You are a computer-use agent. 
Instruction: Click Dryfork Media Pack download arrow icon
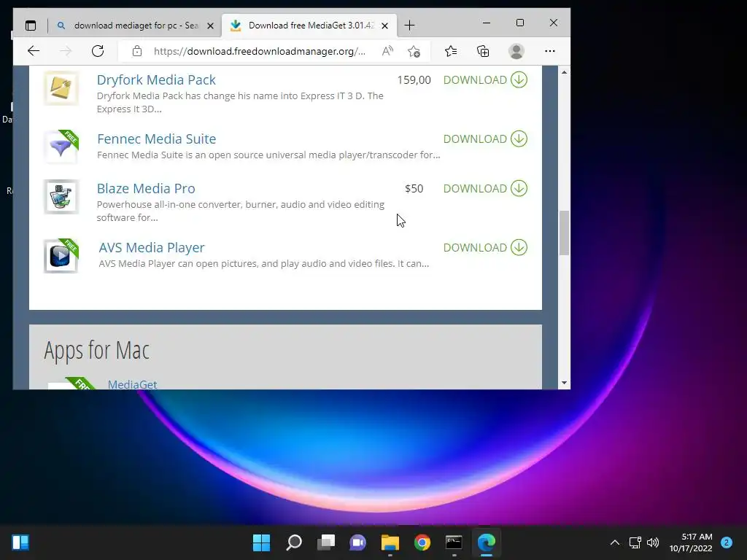coord(519,79)
